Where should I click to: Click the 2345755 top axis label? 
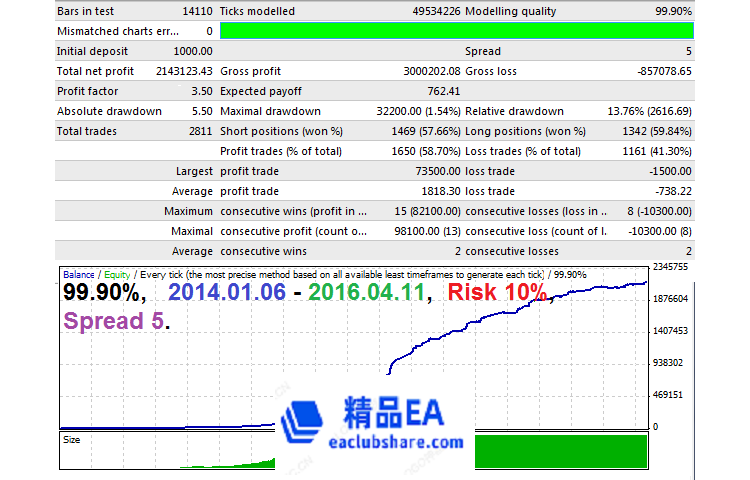672,267
